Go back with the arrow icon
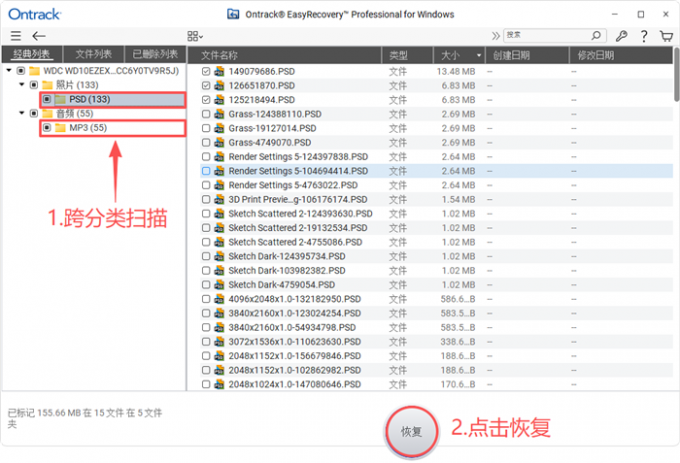Viewport: 680px width, 463px height. click(39, 36)
